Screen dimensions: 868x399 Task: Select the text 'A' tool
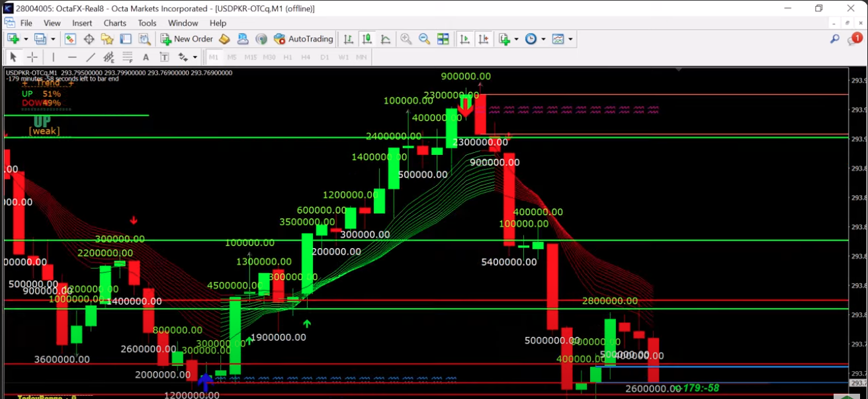click(146, 57)
